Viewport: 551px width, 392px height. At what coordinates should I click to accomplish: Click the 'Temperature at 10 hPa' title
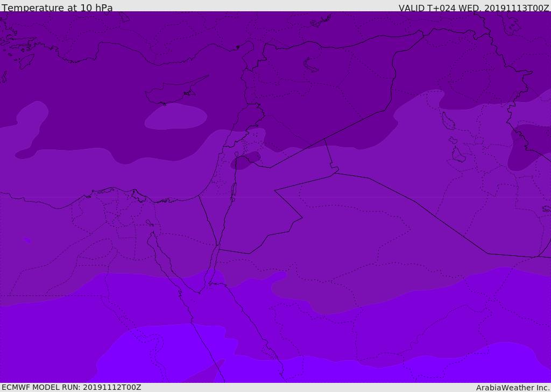pos(57,8)
